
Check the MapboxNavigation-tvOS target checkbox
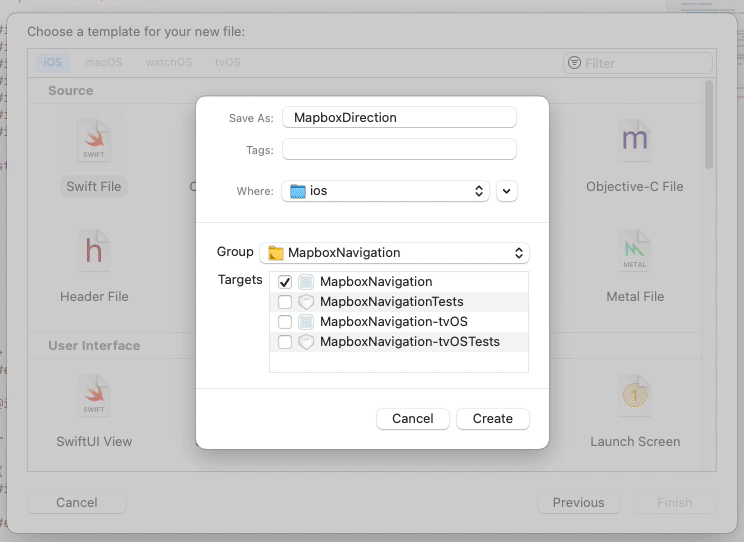click(x=285, y=322)
